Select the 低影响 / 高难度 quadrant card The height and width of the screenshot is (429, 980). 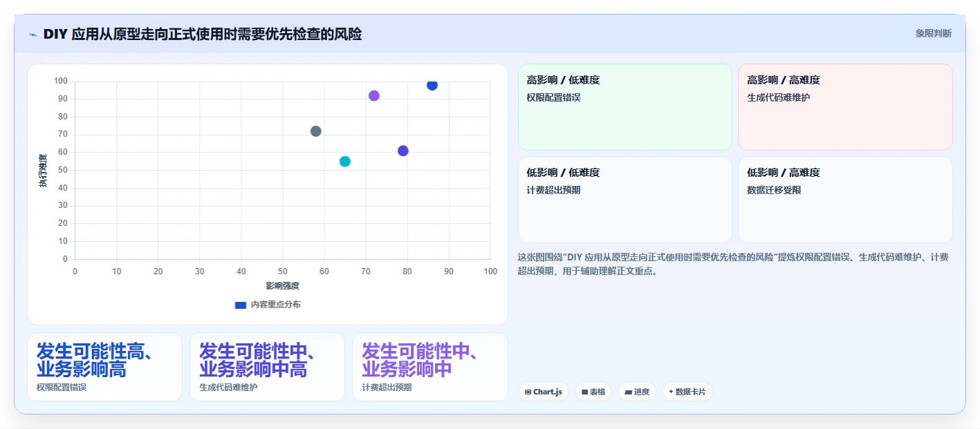click(845, 200)
